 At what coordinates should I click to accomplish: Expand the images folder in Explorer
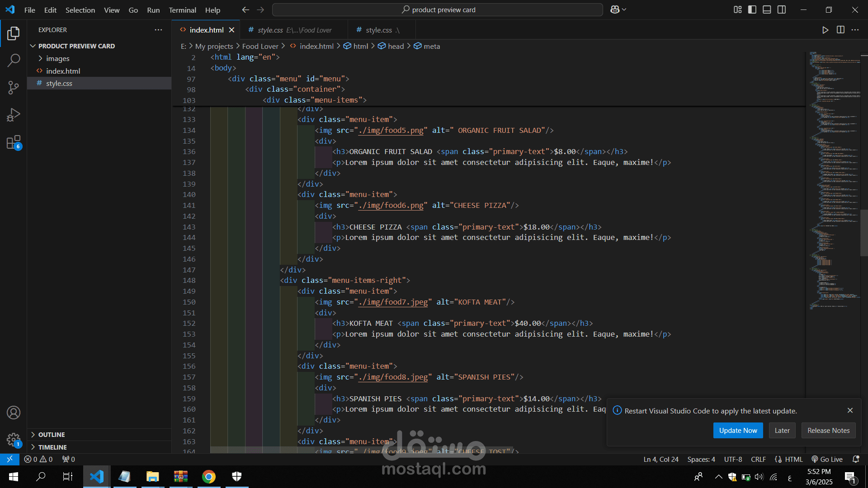57,58
